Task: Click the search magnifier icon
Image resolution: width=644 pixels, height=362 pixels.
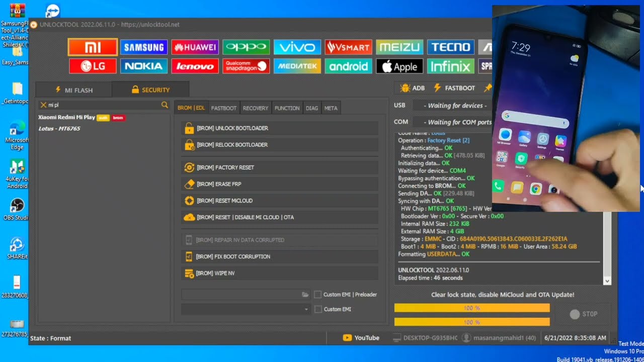Action: coord(165,105)
